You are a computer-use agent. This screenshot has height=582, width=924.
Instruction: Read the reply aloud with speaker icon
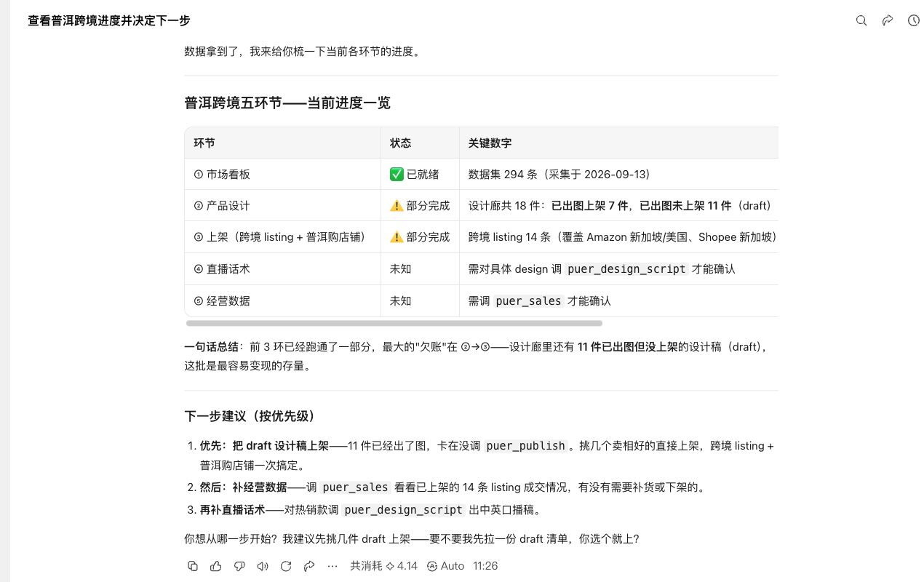point(263,566)
